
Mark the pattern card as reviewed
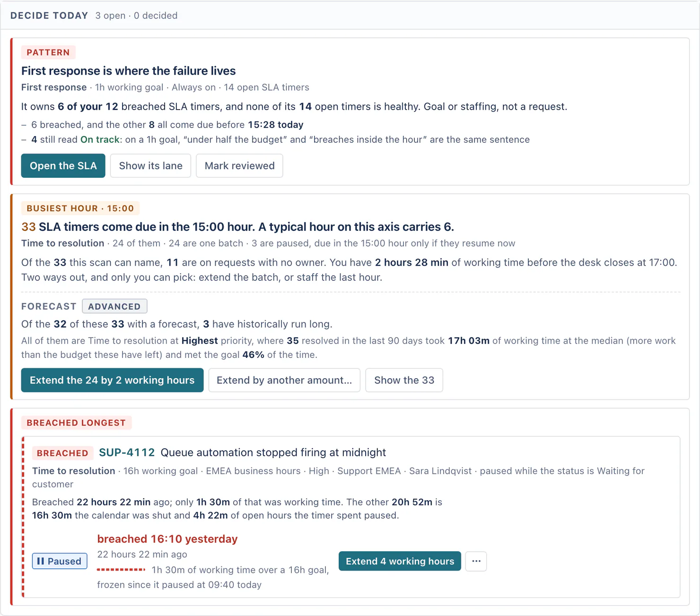pos(239,165)
